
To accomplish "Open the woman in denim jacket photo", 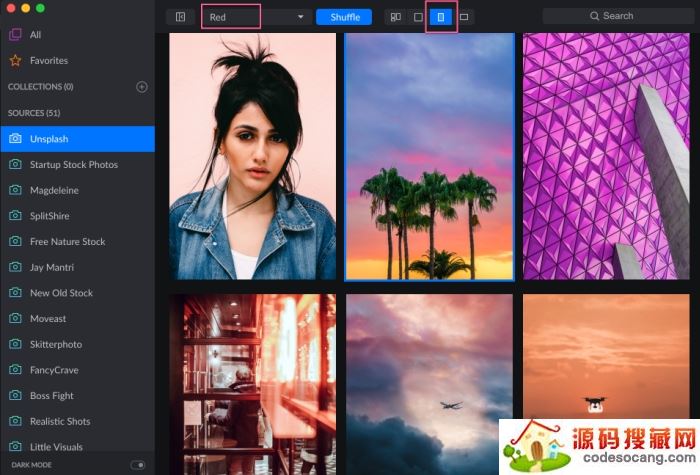I will tap(253, 156).
